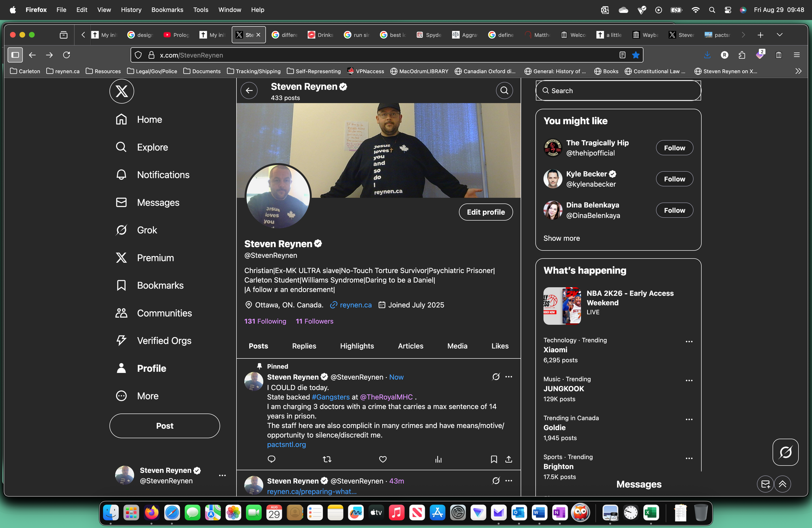Switch to the Likes tab
The height and width of the screenshot is (528, 812).
pos(500,346)
